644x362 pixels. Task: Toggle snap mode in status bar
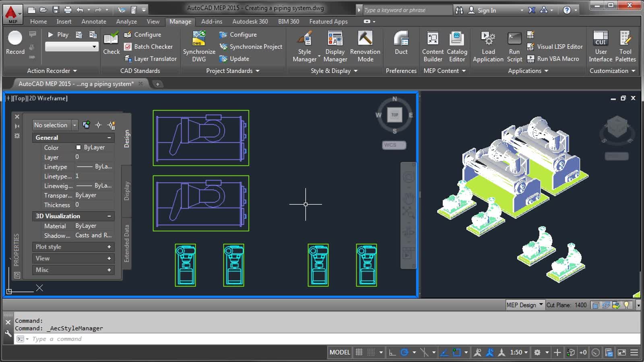[371, 352]
